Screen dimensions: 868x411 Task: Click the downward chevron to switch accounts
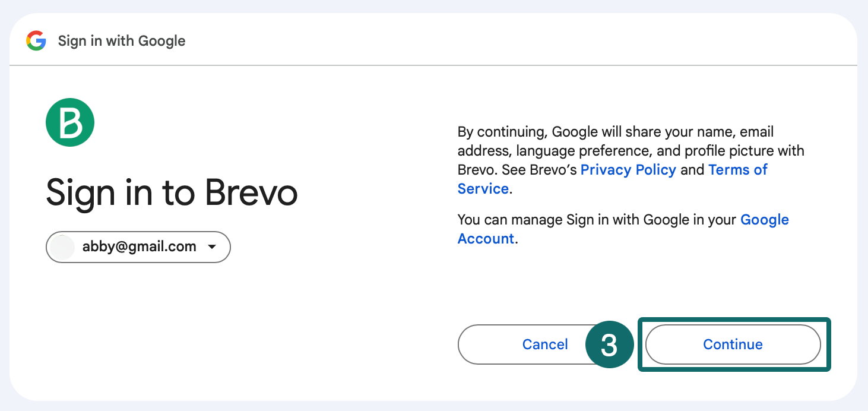[212, 246]
